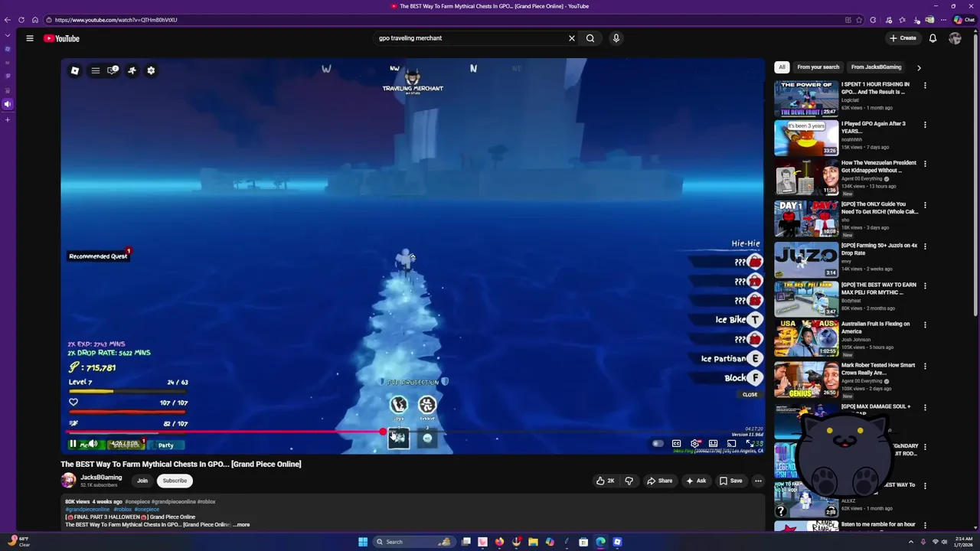The image size is (980, 551).
Task: Open options for Farming 50+ Juzo's video
Action: click(x=925, y=246)
